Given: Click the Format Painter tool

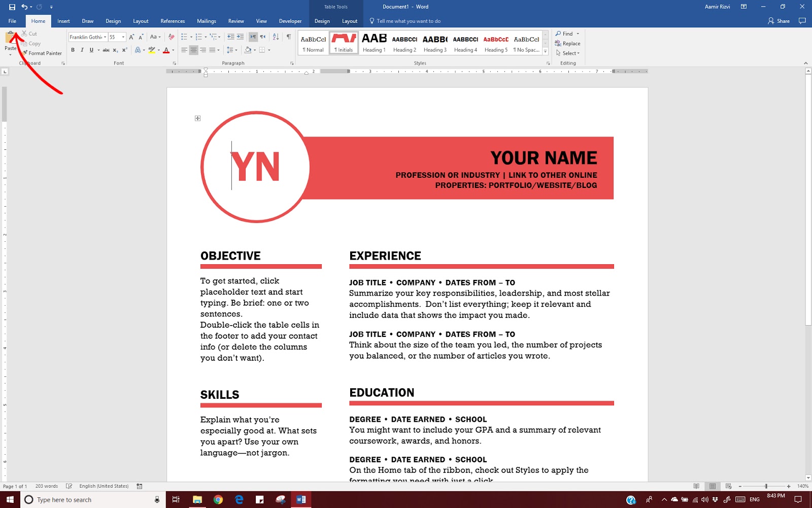Looking at the screenshot, I should tap(42, 53).
